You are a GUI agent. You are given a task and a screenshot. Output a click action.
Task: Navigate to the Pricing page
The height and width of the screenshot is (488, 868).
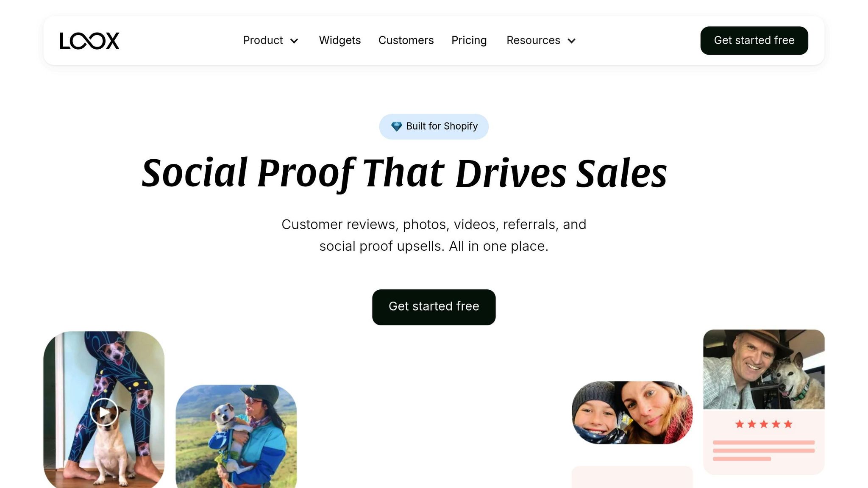tap(469, 40)
